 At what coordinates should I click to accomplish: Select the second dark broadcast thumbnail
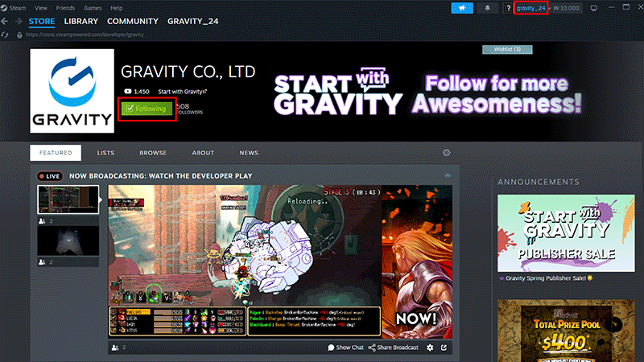tap(68, 241)
